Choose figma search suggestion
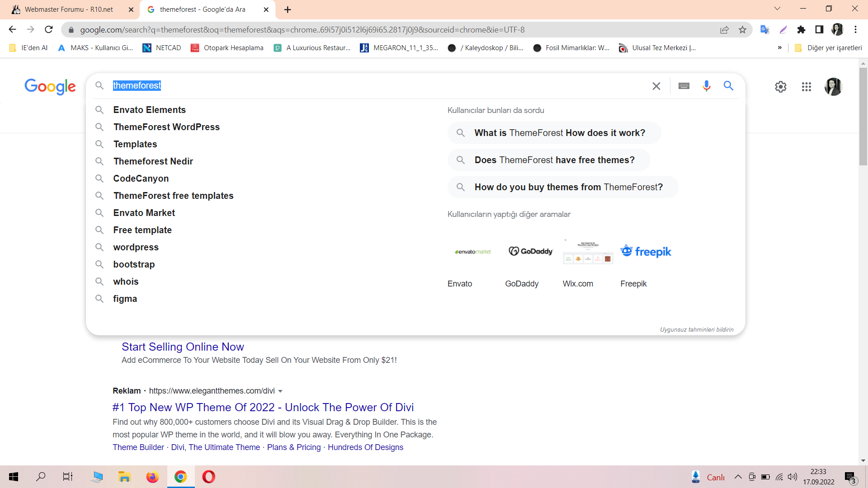 [125, 299]
